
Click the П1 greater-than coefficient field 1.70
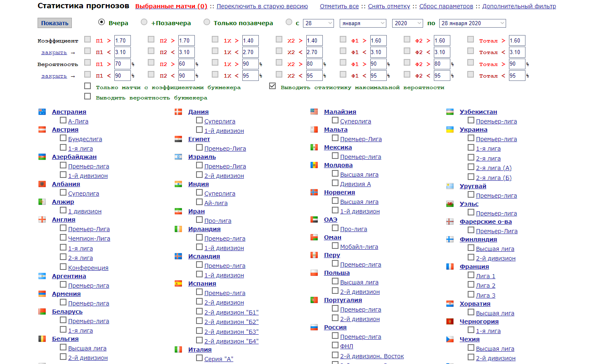[123, 40]
